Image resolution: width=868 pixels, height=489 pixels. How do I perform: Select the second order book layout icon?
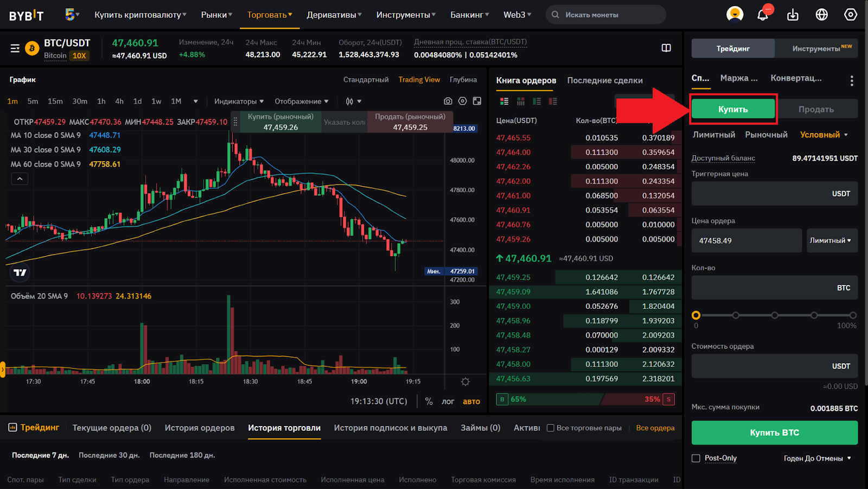[521, 101]
